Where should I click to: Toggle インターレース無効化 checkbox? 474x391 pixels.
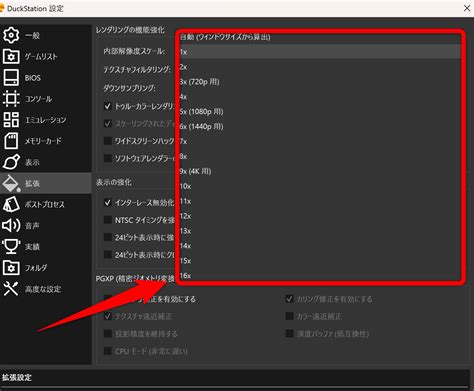point(107,203)
